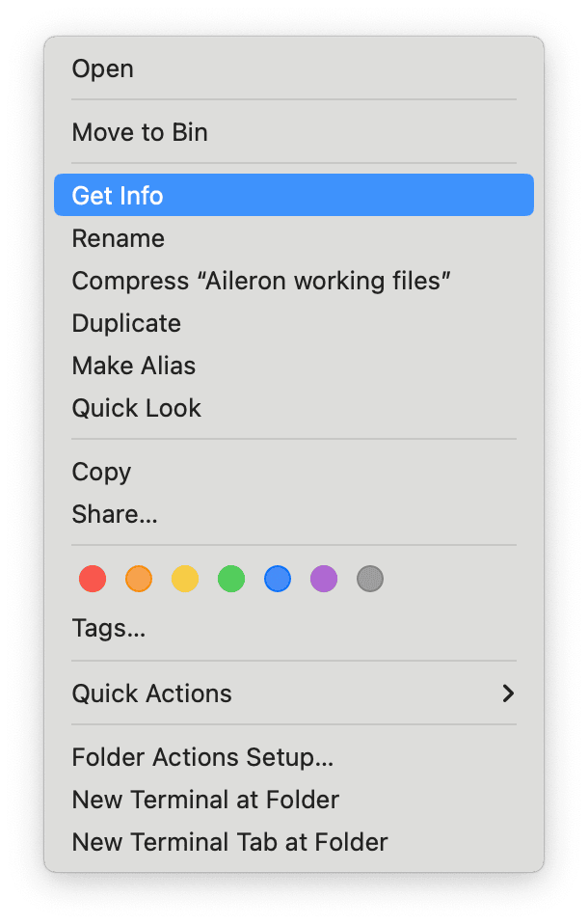
Task: Move the folder to Bin
Action: coord(139,132)
